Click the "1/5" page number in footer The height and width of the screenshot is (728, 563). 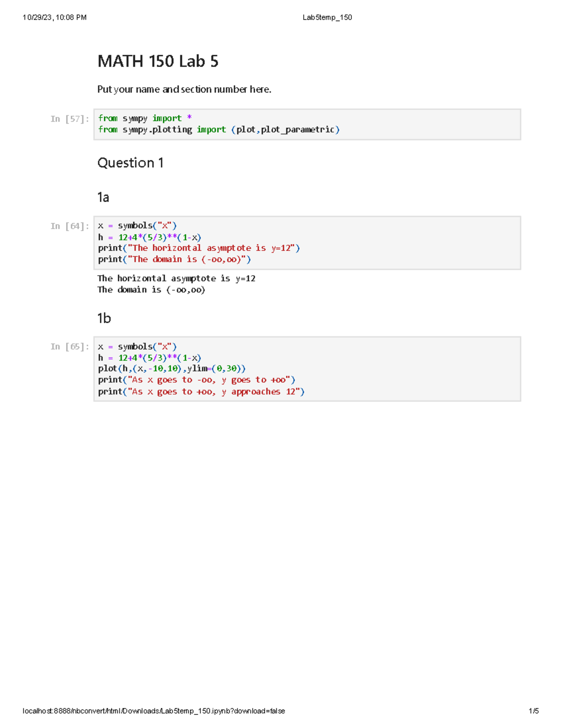tap(533, 711)
